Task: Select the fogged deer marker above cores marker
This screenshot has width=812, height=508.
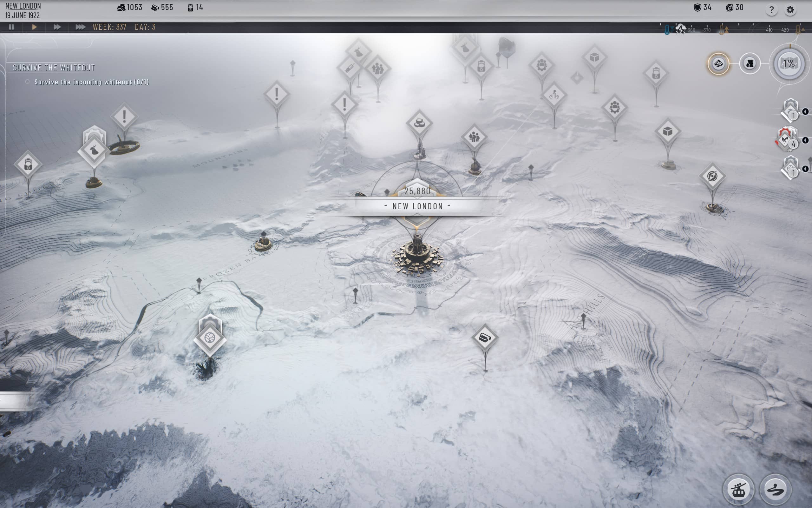Action: [x=465, y=48]
